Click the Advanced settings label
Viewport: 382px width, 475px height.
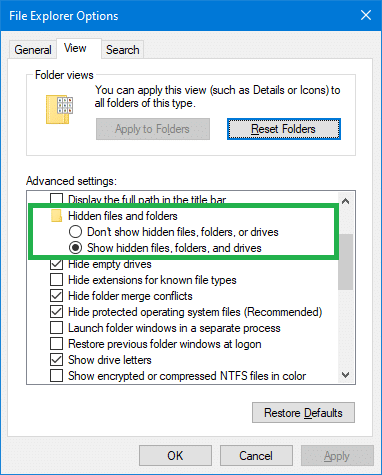point(71,181)
